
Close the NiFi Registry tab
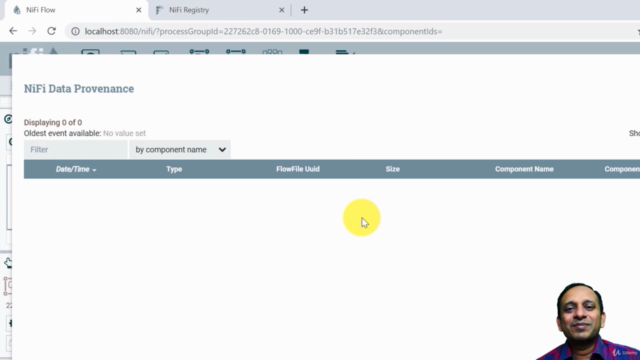(x=282, y=10)
